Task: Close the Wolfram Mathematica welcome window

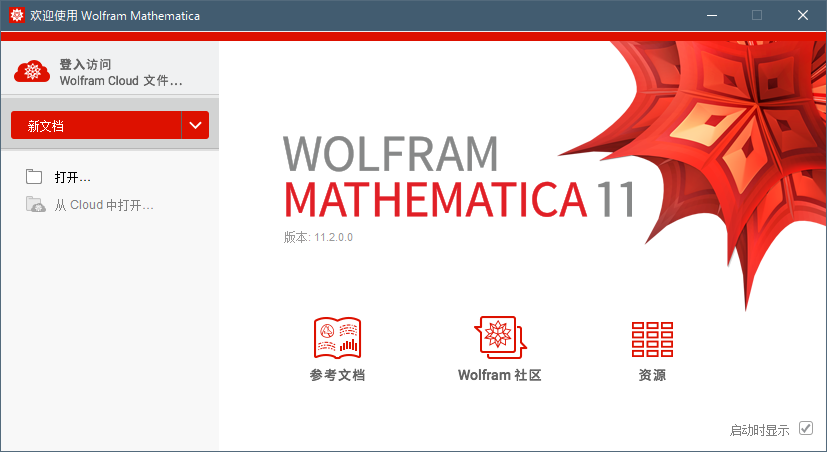Action: (x=803, y=15)
